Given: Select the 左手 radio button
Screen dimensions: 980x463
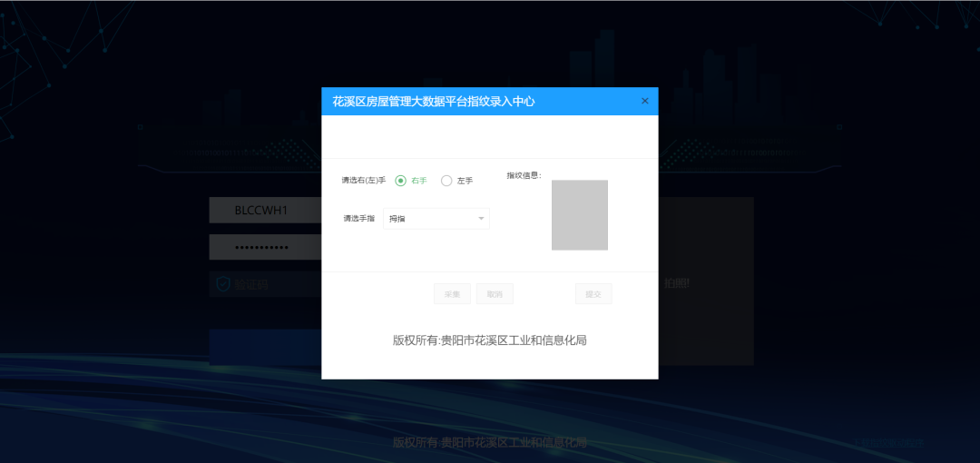Looking at the screenshot, I should click(446, 181).
